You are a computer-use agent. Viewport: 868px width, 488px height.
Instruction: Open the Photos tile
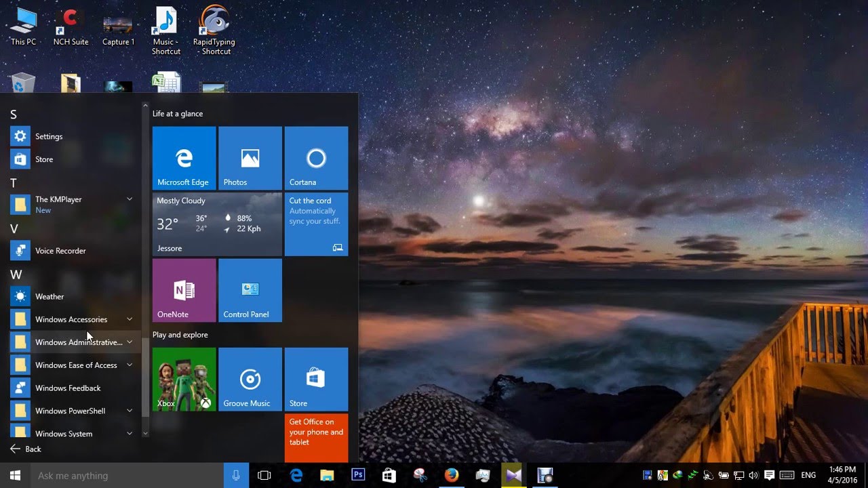(x=250, y=158)
